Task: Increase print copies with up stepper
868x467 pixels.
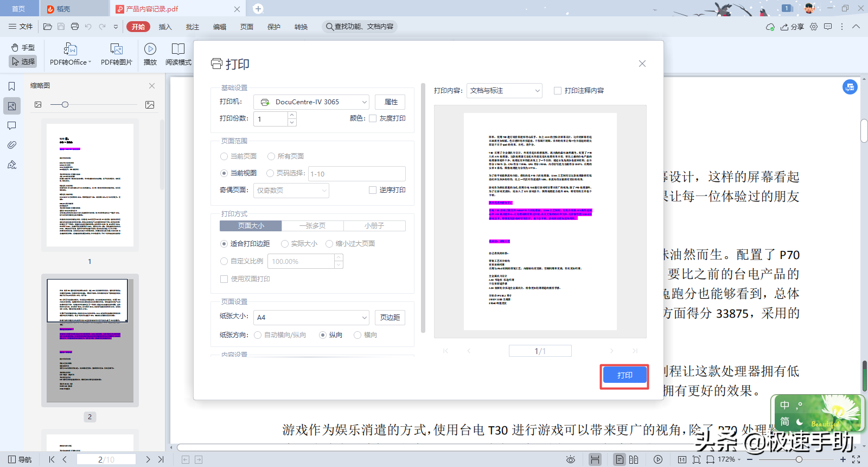Action: (292, 115)
